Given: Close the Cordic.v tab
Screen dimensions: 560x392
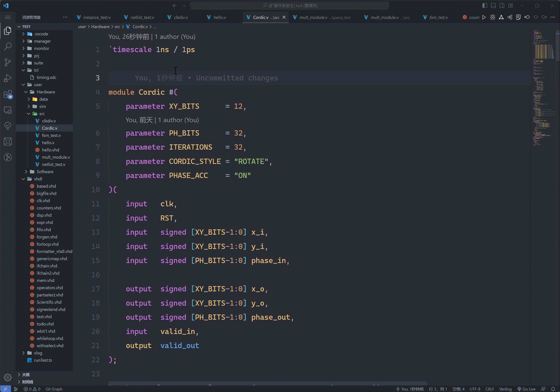Looking at the screenshot, I should point(284,17).
